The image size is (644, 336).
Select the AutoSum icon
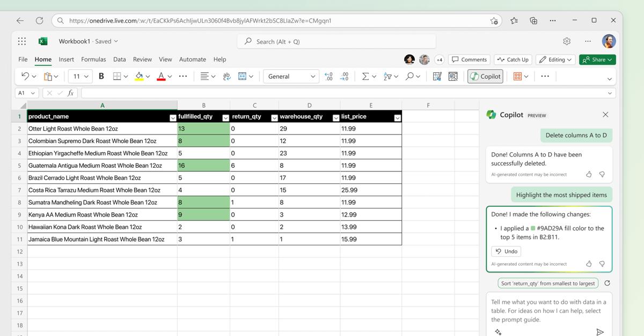coord(366,76)
